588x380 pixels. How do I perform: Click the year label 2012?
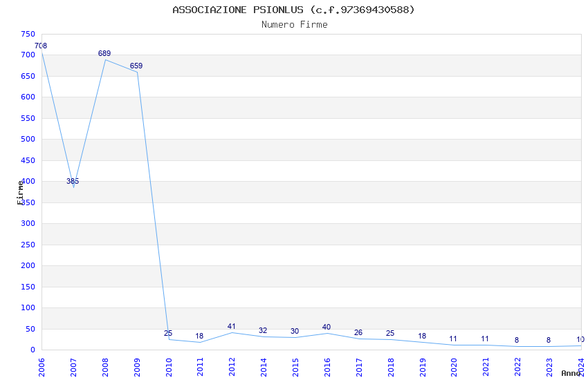(x=232, y=368)
